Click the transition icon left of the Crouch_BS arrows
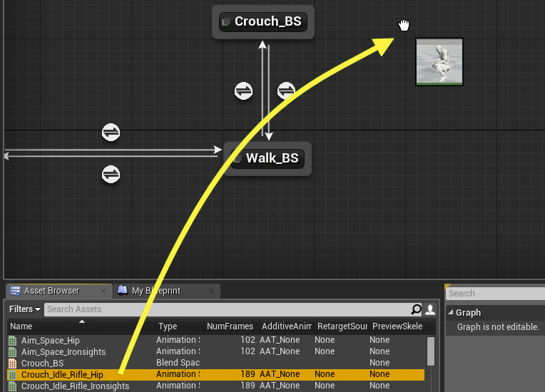This screenshot has height=392, width=545. pos(244,91)
